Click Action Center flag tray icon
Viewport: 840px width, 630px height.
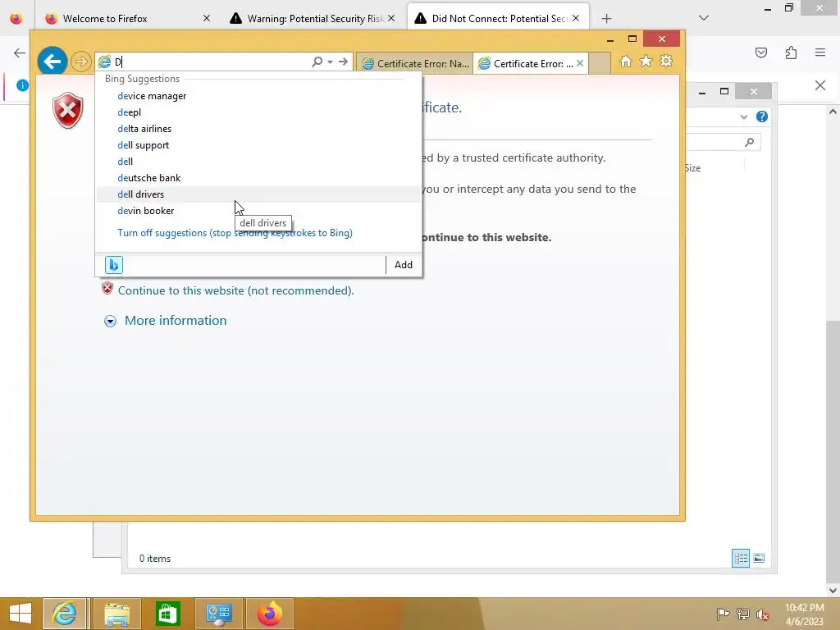click(723, 614)
